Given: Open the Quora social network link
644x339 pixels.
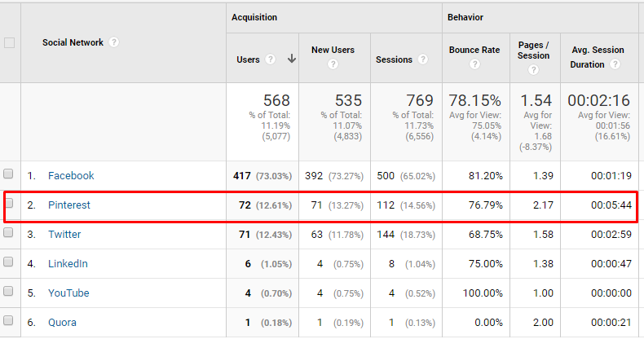Looking at the screenshot, I should pos(62,323).
